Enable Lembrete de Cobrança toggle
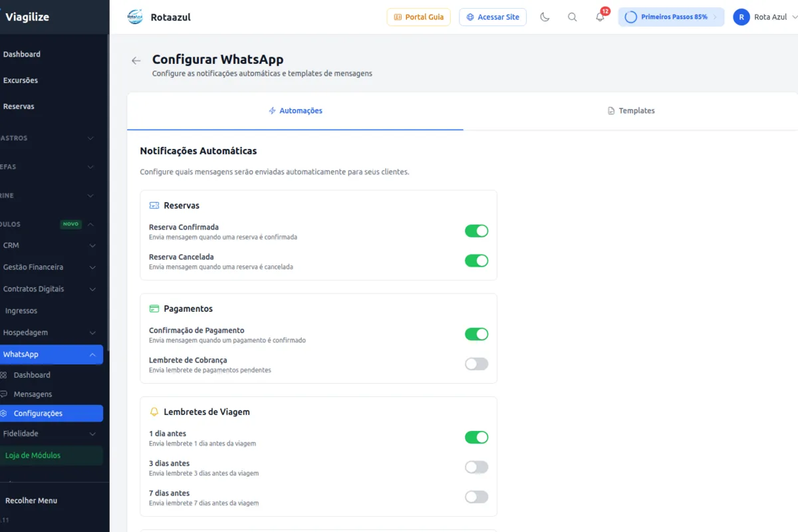This screenshot has height=532, width=798. (476, 364)
